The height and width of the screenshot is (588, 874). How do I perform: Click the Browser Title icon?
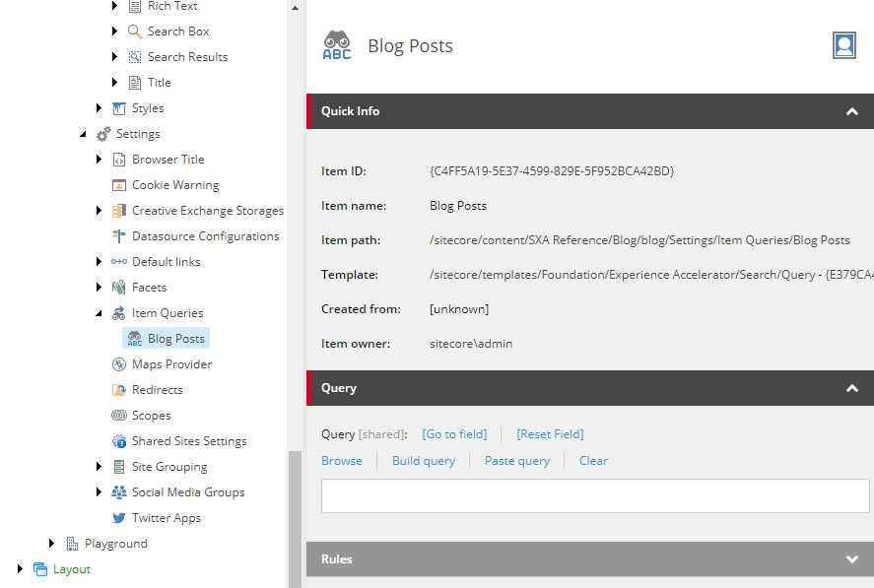pyautogui.click(x=119, y=160)
